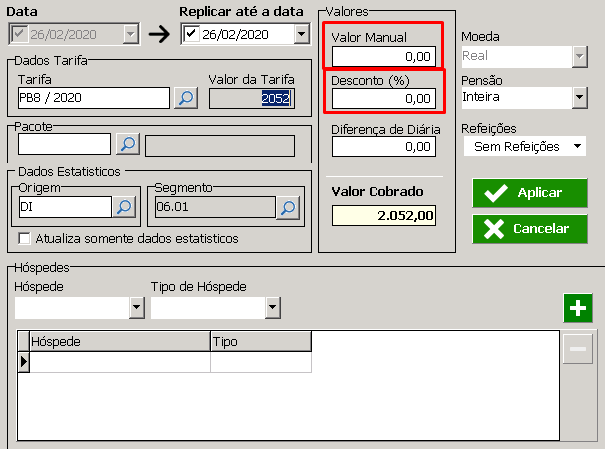Focus the Origem input field
This screenshot has width=605, height=449.
[x=65, y=207]
